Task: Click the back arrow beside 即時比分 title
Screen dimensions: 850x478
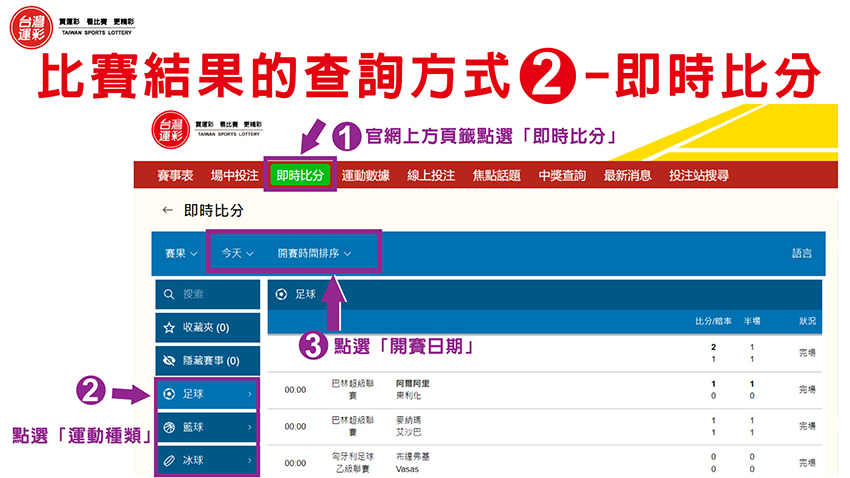Action: click(x=167, y=211)
